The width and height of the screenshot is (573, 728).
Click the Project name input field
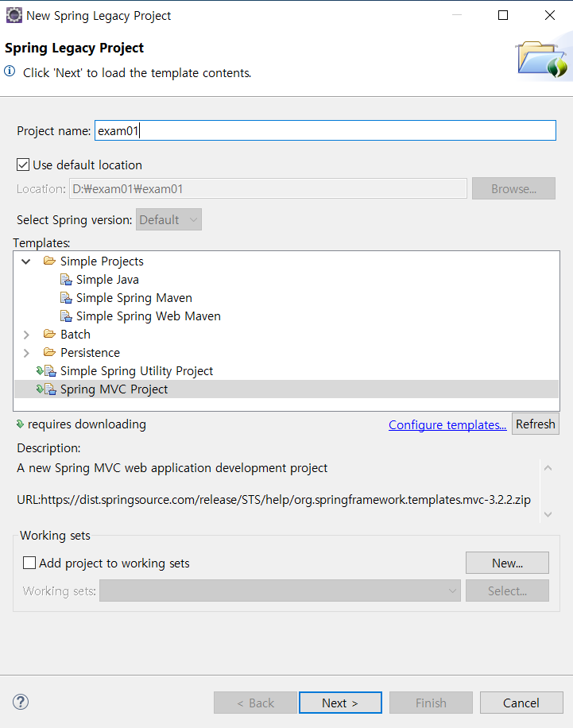(326, 130)
